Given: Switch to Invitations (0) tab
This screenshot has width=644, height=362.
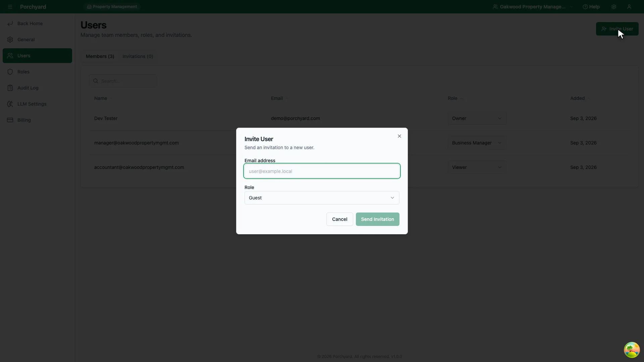Looking at the screenshot, I should [x=138, y=56].
